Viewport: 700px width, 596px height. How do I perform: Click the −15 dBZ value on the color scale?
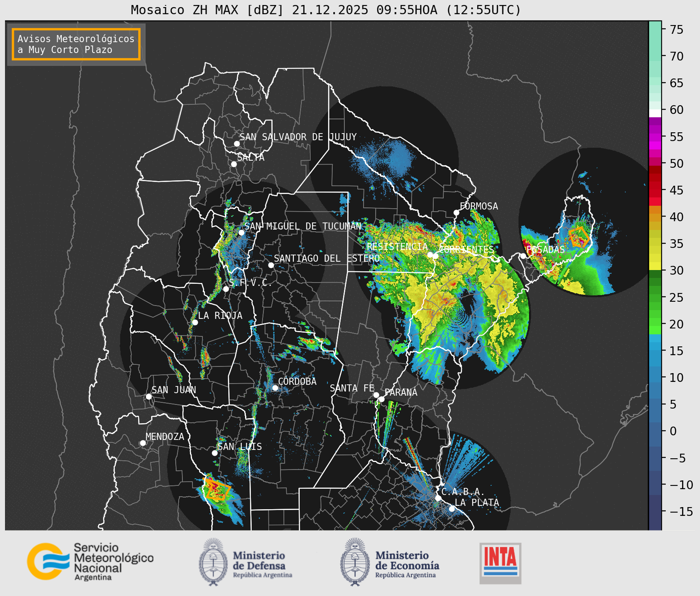(681, 512)
